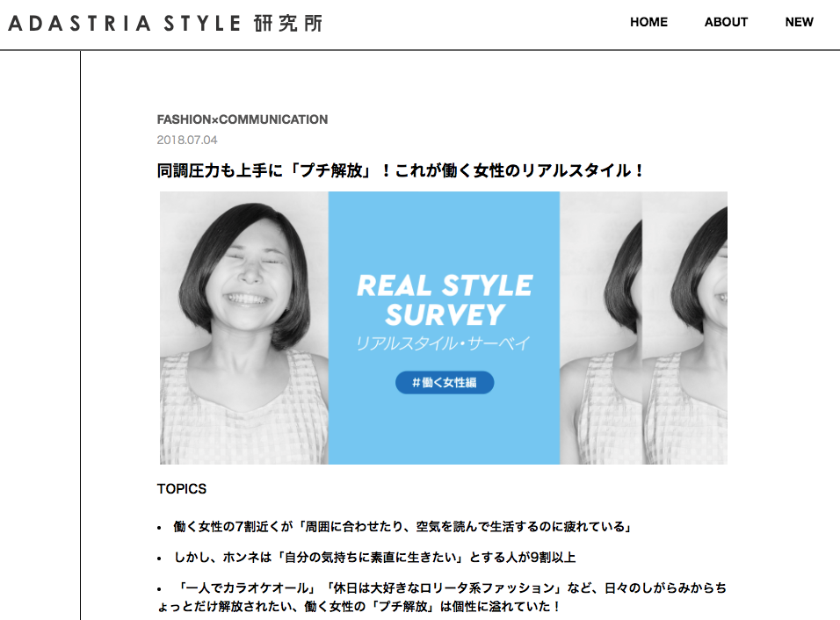
Task: Click the 研究所 kanji in the header logo
Action: point(288,24)
